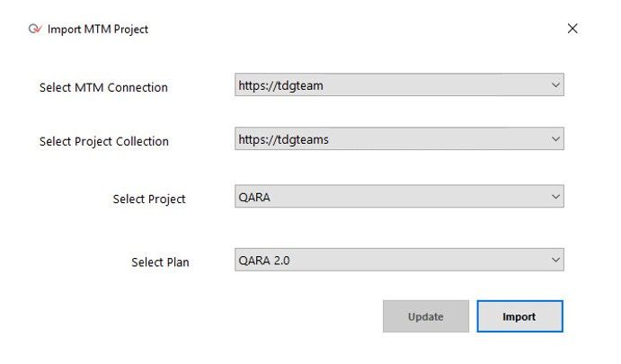621x364 pixels.
Task: Select the https://tdgteam connection field
Action: pos(399,84)
